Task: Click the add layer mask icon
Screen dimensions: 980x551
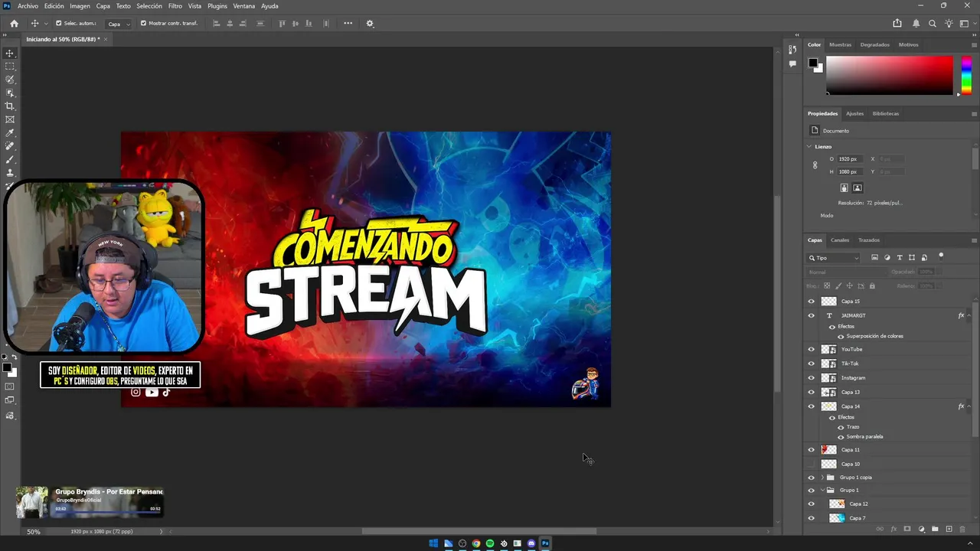Action: tap(907, 529)
